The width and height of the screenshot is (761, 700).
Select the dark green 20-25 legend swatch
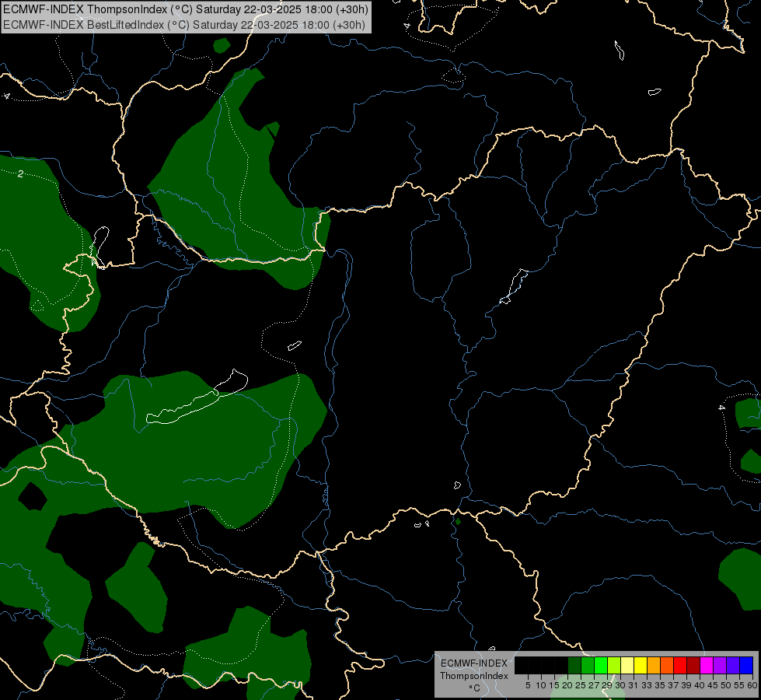click(x=574, y=665)
